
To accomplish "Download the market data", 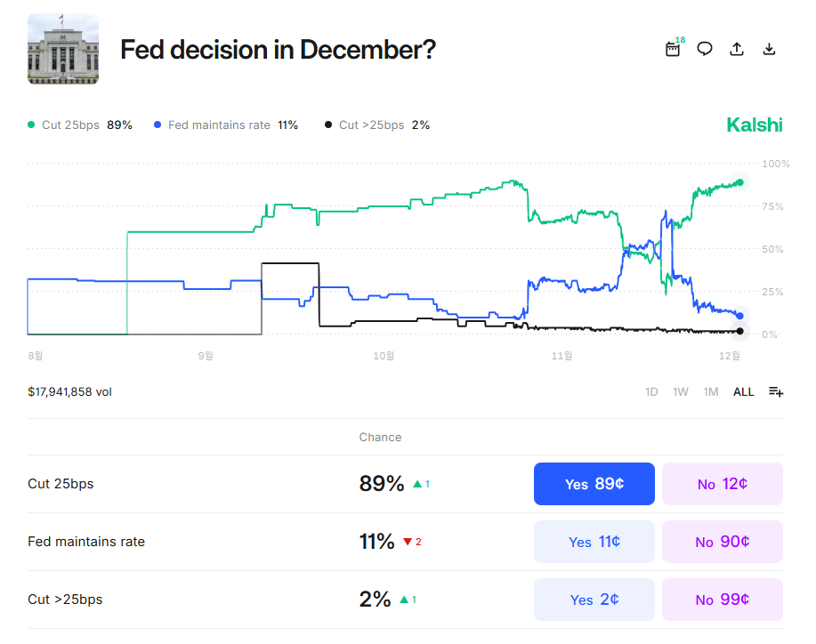I will (769, 49).
